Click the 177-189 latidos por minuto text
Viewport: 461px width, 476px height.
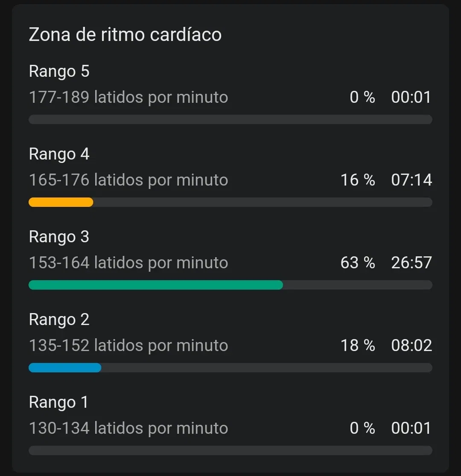(x=128, y=97)
